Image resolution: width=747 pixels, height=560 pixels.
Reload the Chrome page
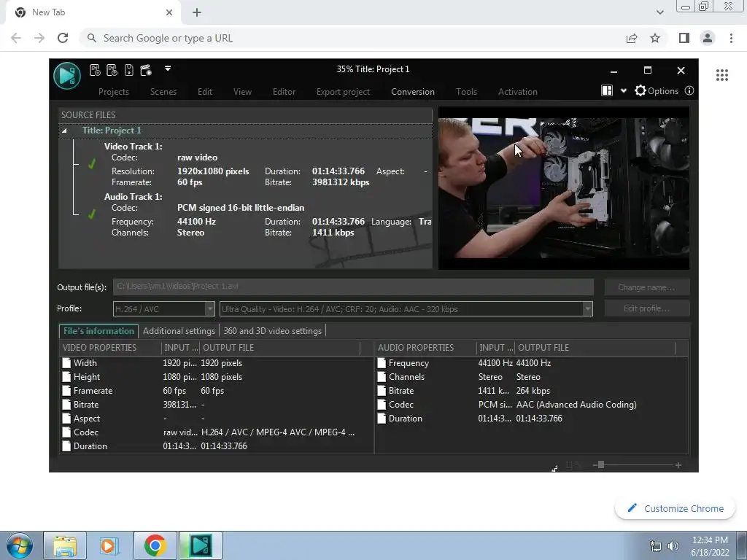63,38
